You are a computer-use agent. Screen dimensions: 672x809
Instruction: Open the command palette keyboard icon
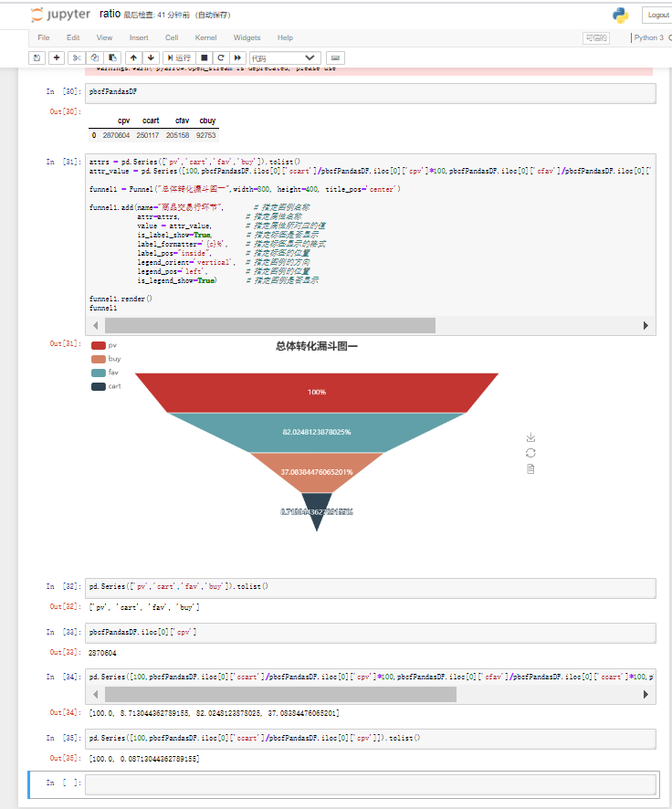tap(335, 58)
